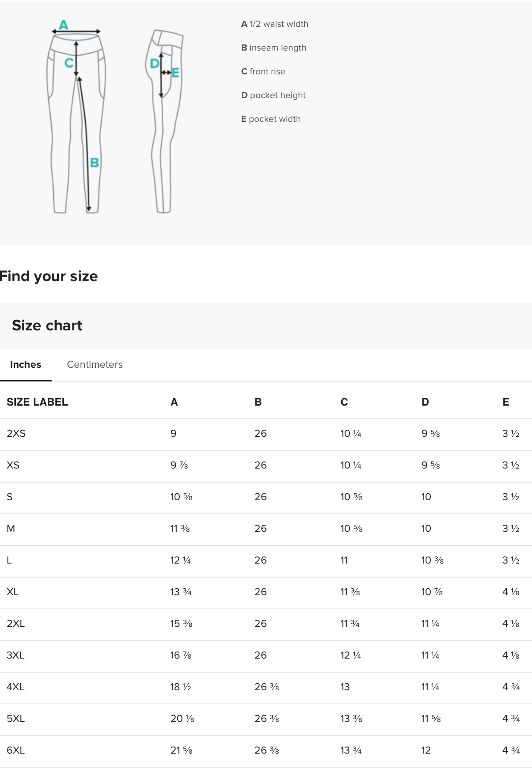Click the E pocket width arrow on side view
Viewport: 532px width, 769px height.
[175, 72]
